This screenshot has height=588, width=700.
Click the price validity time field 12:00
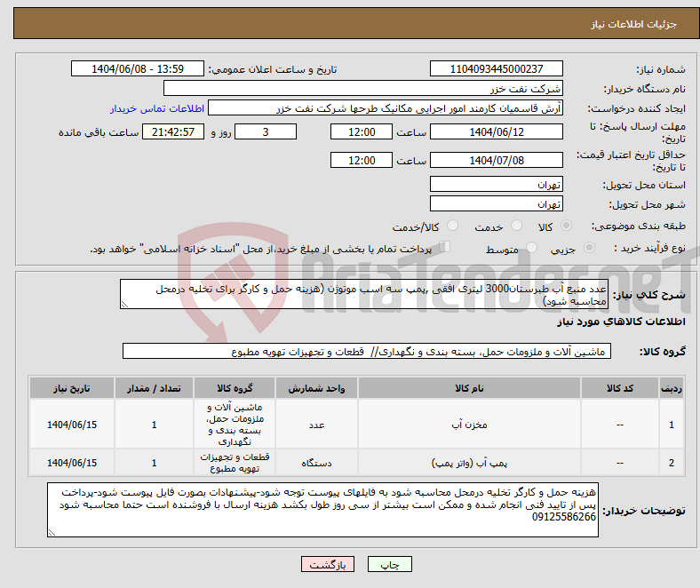[362, 160]
